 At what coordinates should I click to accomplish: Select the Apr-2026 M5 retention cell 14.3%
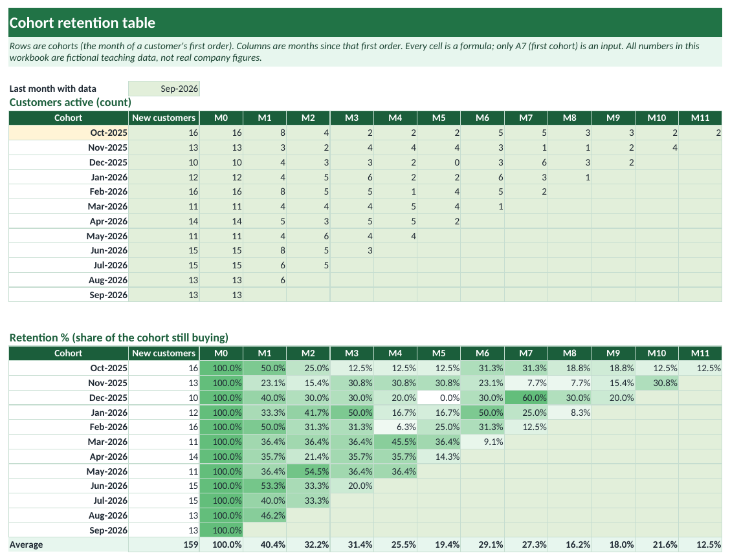(x=439, y=457)
